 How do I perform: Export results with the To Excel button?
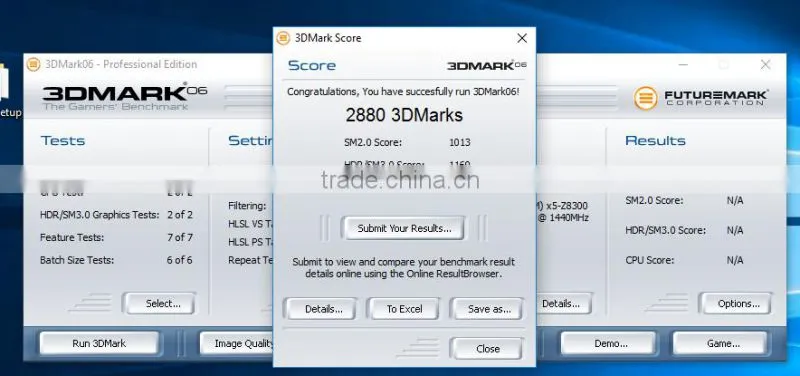point(404,309)
